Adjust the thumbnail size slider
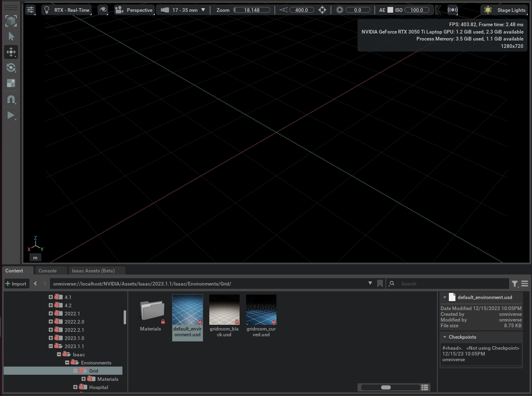 pyautogui.click(x=386, y=387)
